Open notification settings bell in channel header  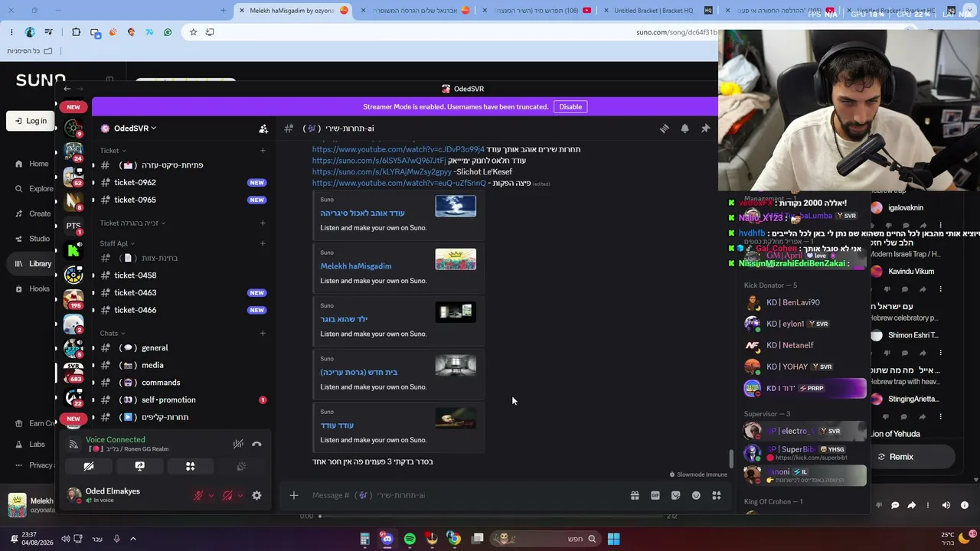(x=685, y=129)
